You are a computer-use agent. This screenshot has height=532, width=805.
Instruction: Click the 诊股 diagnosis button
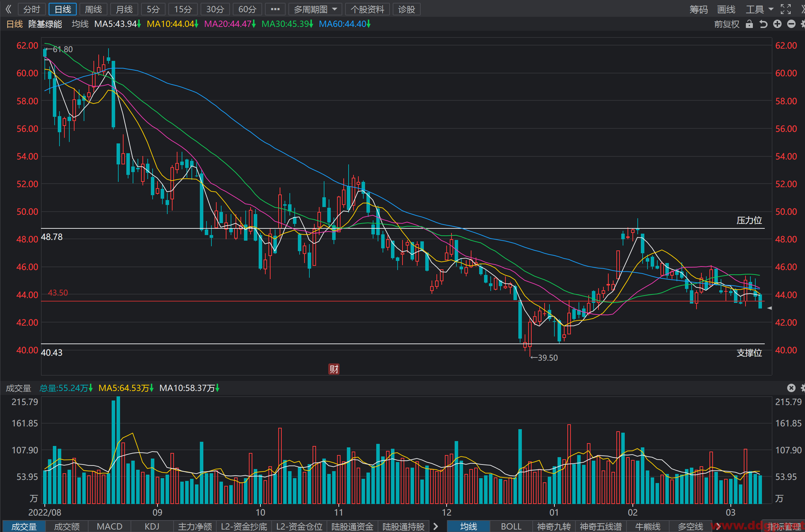(406, 9)
